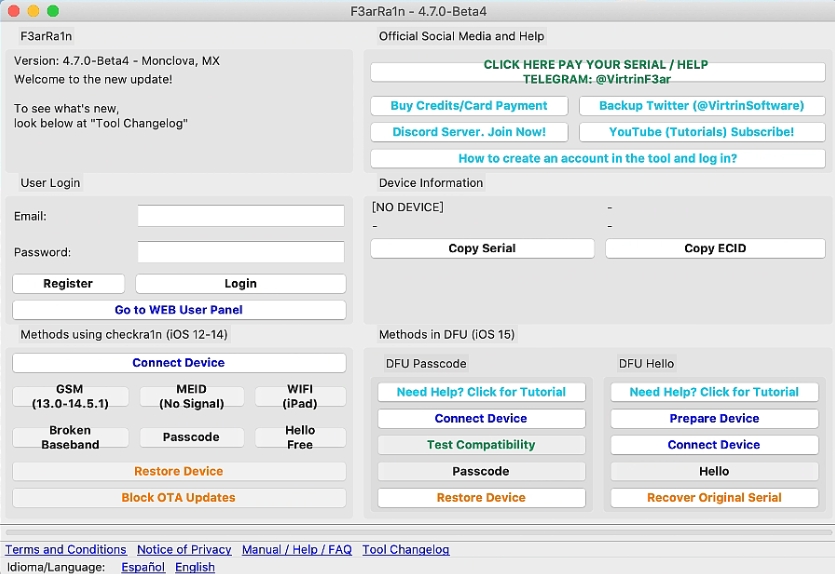Click Restore Device in checkra1n section
Viewport: 835px width, 574px height.
point(179,471)
